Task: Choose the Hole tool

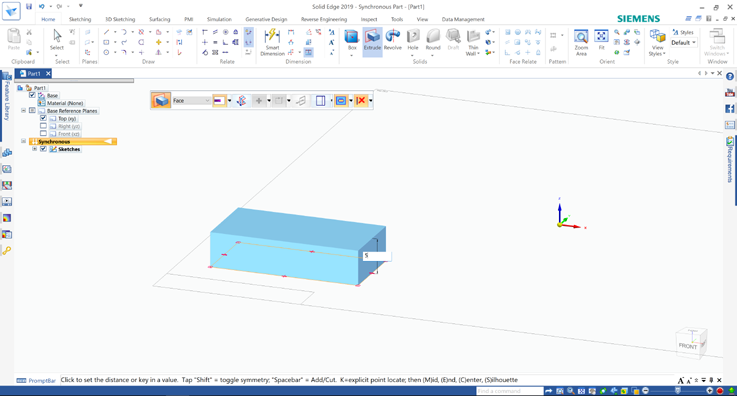Action: [413, 40]
